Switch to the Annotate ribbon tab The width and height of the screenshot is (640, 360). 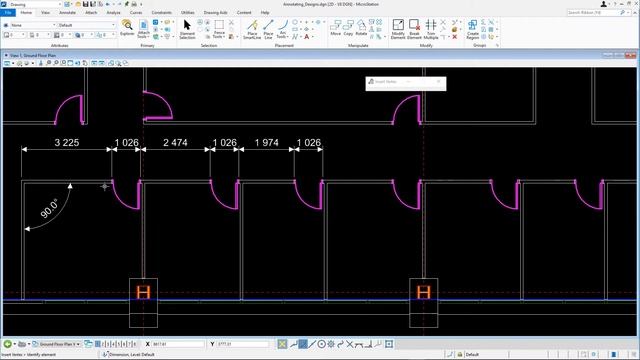(x=67, y=13)
